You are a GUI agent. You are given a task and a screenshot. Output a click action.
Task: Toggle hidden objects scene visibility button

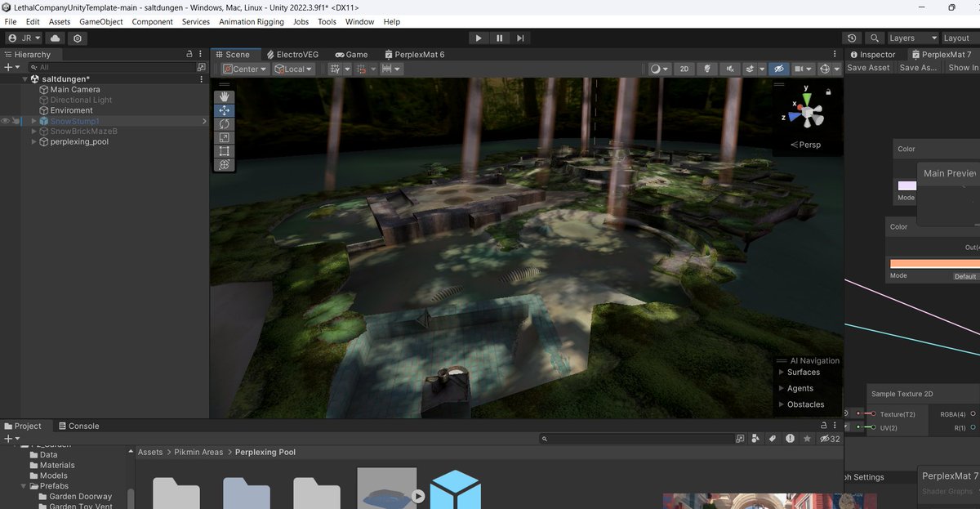pyautogui.click(x=779, y=69)
